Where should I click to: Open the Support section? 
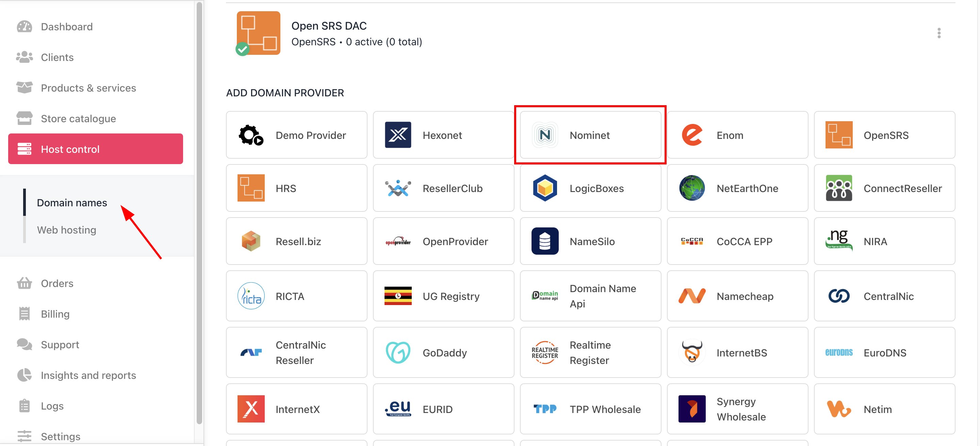(x=96, y=345)
